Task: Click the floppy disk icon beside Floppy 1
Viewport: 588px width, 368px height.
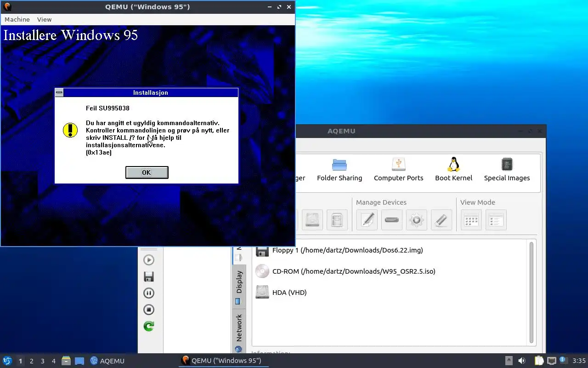Action: click(262, 251)
